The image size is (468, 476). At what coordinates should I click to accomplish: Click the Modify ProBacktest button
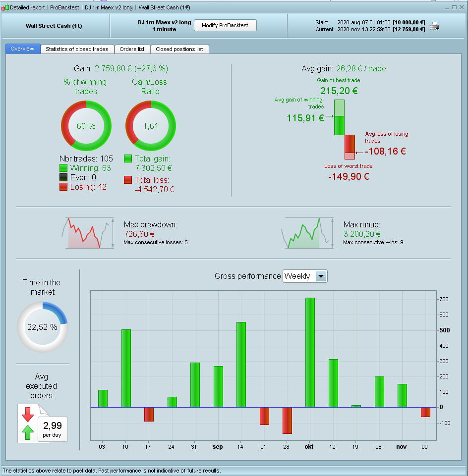click(x=225, y=25)
